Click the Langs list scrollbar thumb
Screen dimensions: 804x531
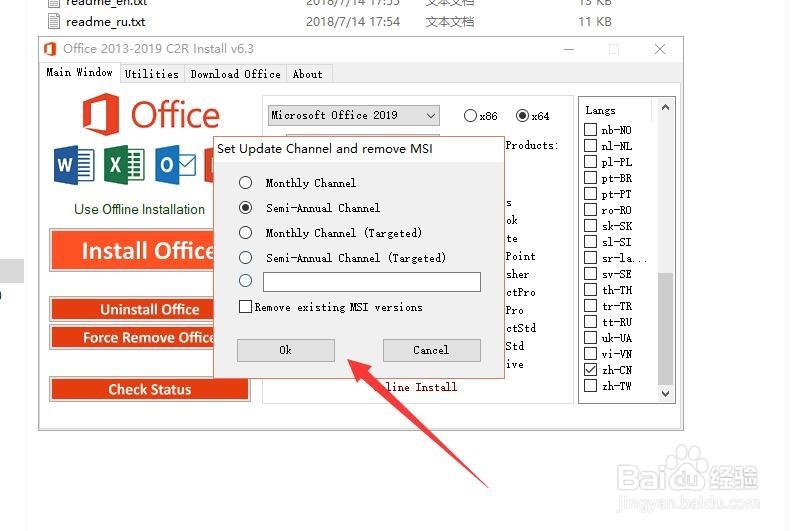(x=666, y=328)
